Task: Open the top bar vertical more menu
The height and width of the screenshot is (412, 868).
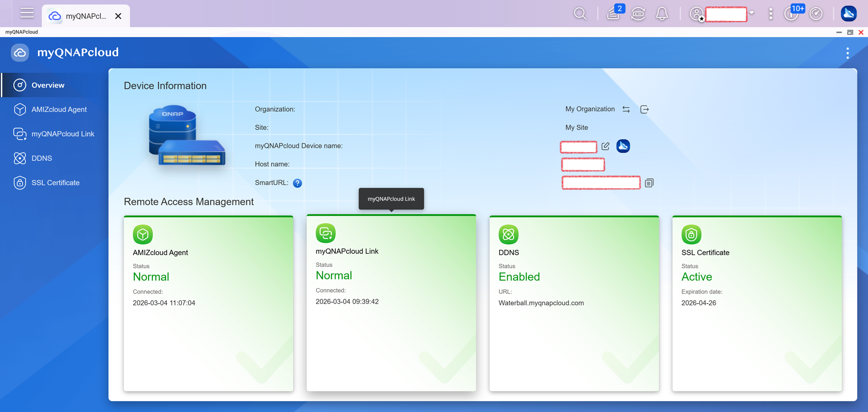Action: [x=770, y=14]
